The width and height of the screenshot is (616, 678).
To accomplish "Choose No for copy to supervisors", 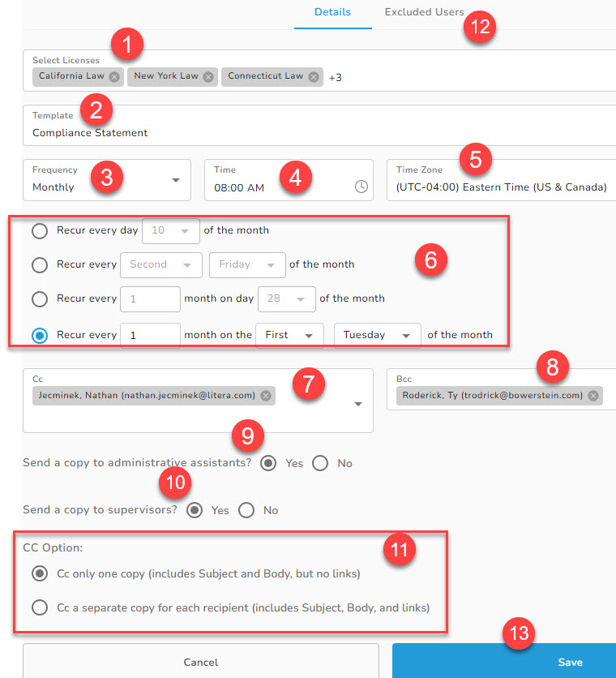I will 246,510.
